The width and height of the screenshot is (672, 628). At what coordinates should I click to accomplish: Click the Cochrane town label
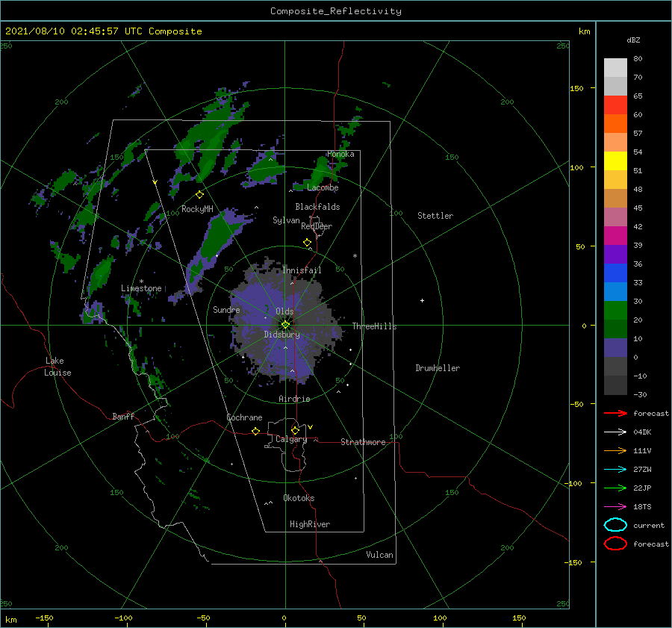(x=244, y=417)
